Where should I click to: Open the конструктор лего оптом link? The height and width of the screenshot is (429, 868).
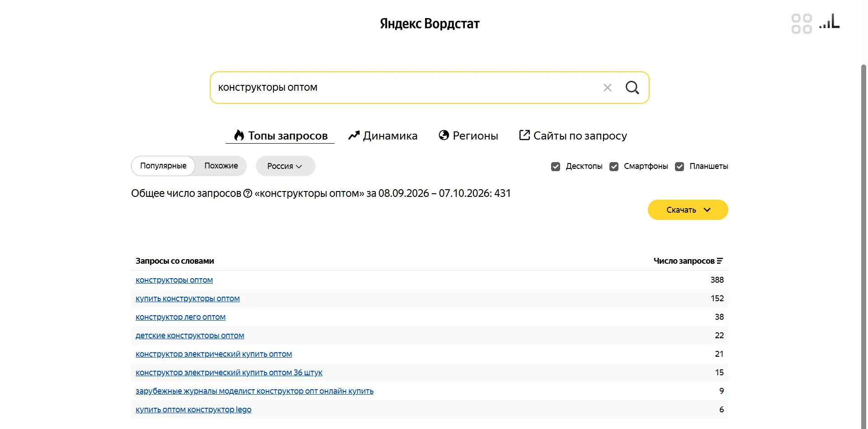(x=180, y=317)
